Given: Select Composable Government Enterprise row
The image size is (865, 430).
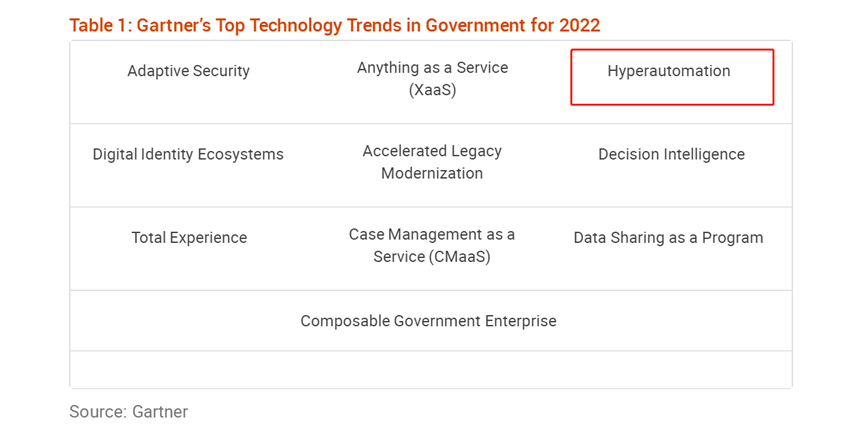Looking at the screenshot, I should 431,321.
